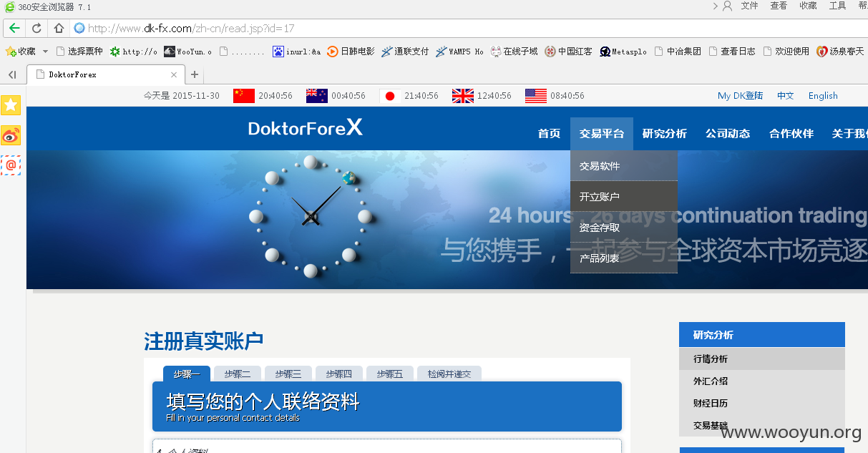
Task: Open the 选择票种 bookmark
Action: click(79, 52)
